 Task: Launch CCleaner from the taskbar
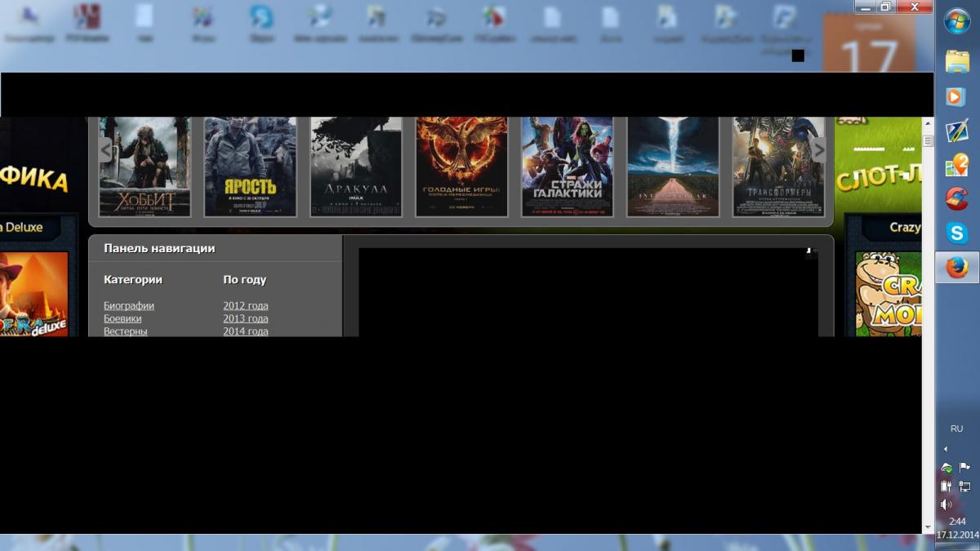956,198
